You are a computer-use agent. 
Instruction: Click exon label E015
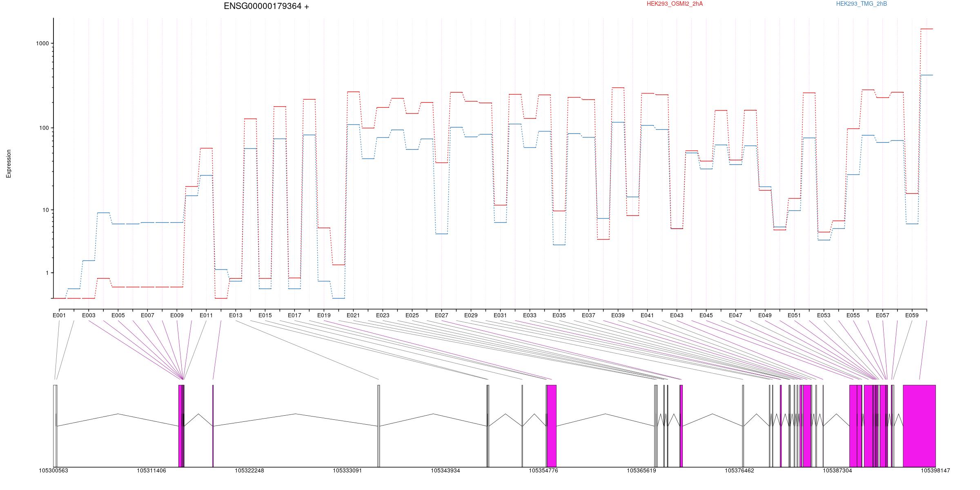click(265, 315)
